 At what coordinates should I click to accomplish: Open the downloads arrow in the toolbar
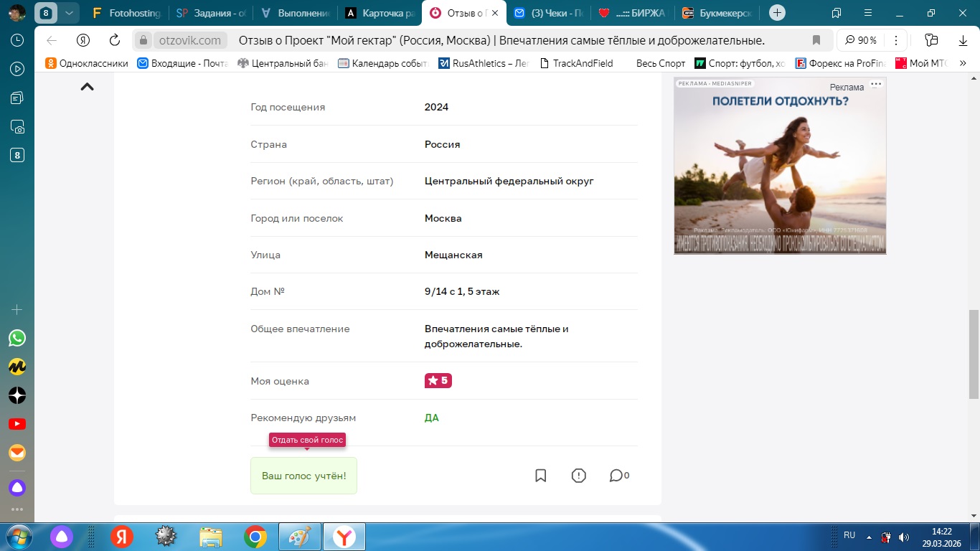[x=963, y=40]
